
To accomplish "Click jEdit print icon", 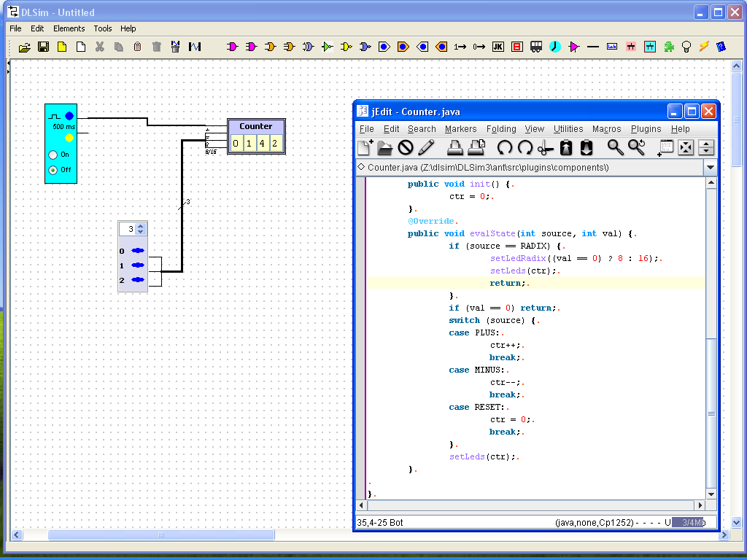I will [x=455, y=147].
